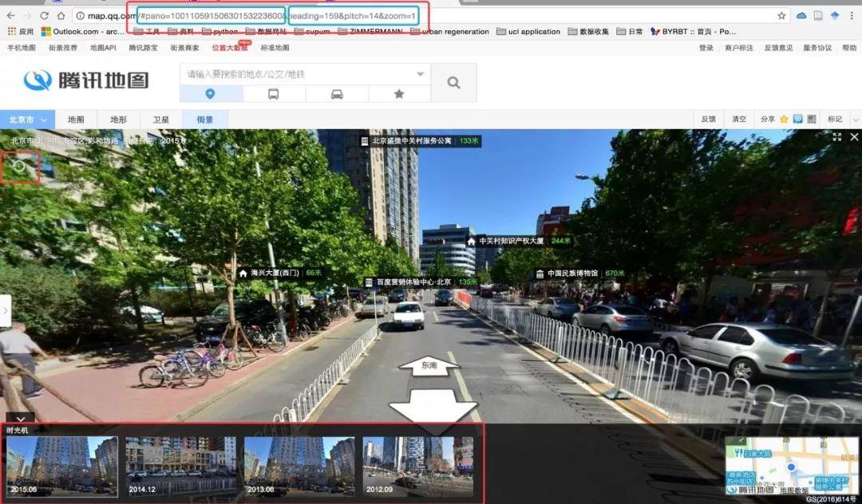Select the 2014.12 historical street view thumbnail

[x=181, y=467]
